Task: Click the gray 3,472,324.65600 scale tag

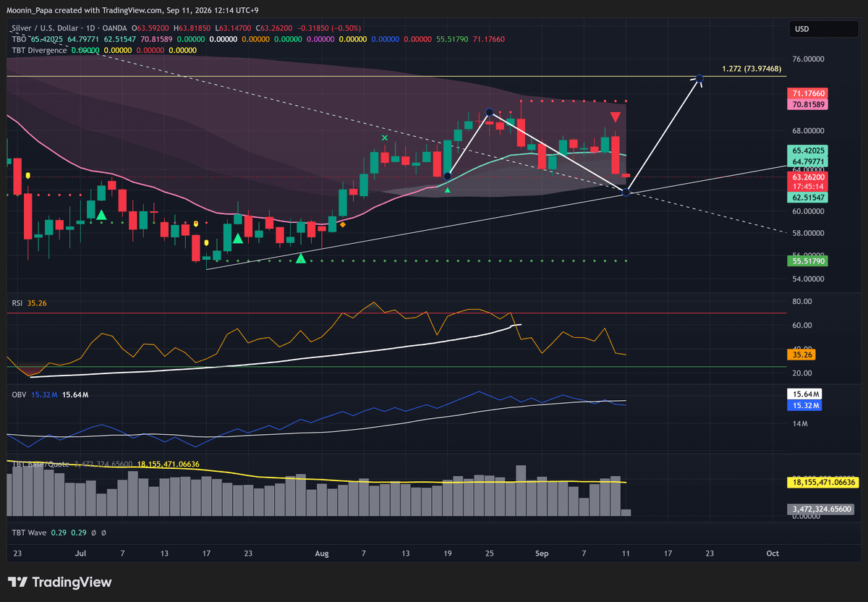Action: (821, 509)
